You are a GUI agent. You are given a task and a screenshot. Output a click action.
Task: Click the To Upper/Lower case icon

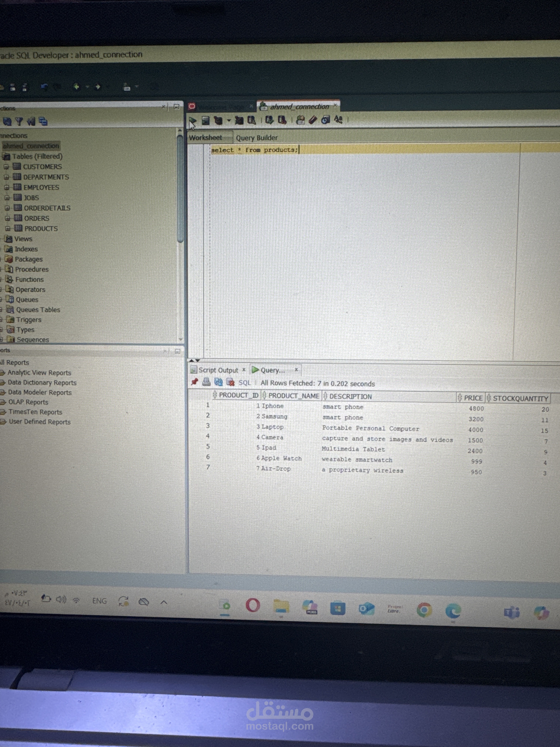tap(338, 119)
